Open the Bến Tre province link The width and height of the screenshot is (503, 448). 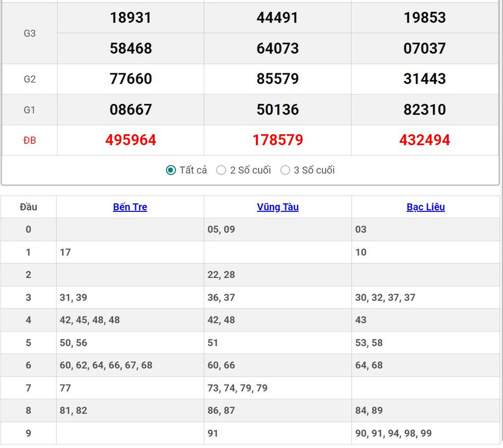tap(130, 207)
